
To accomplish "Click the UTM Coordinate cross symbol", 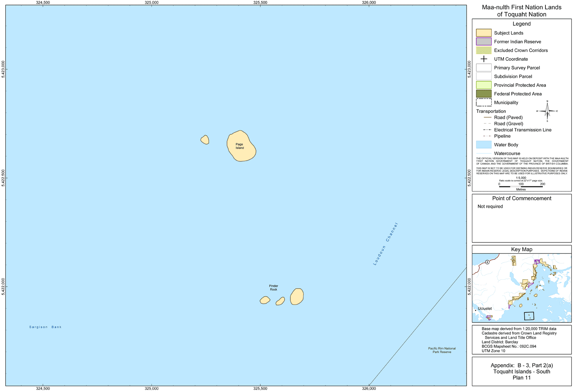I will pos(484,59).
